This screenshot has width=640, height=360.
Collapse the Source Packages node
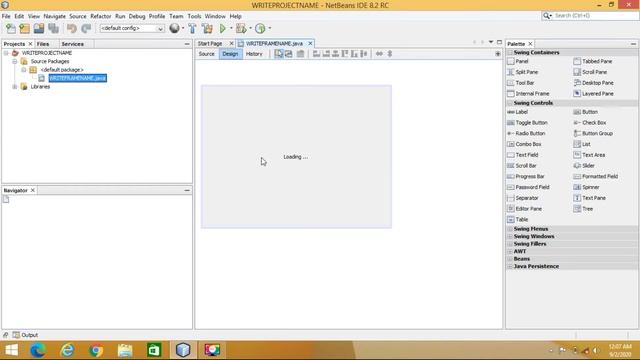click(15, 61)
